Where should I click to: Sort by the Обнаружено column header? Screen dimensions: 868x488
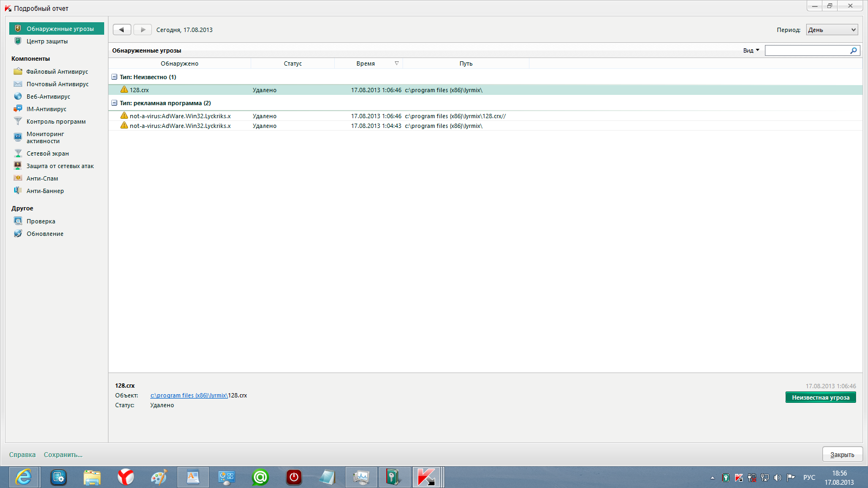180,63
